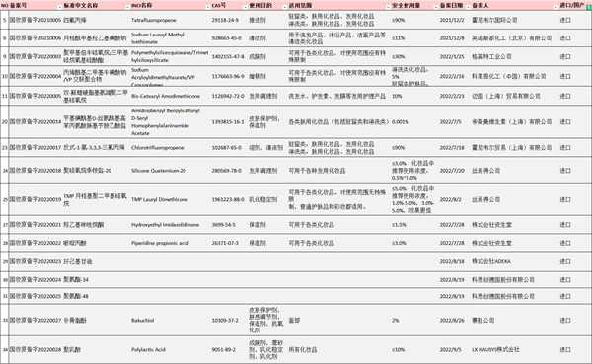
Task: Select the date cell 2022/2/23
Action: [x=454, y=96]
